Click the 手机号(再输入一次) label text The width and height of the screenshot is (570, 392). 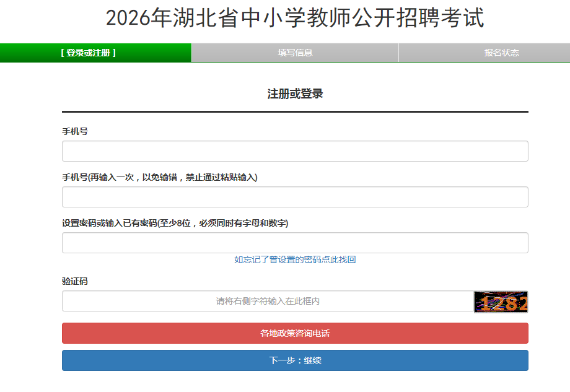pos(159,177)
